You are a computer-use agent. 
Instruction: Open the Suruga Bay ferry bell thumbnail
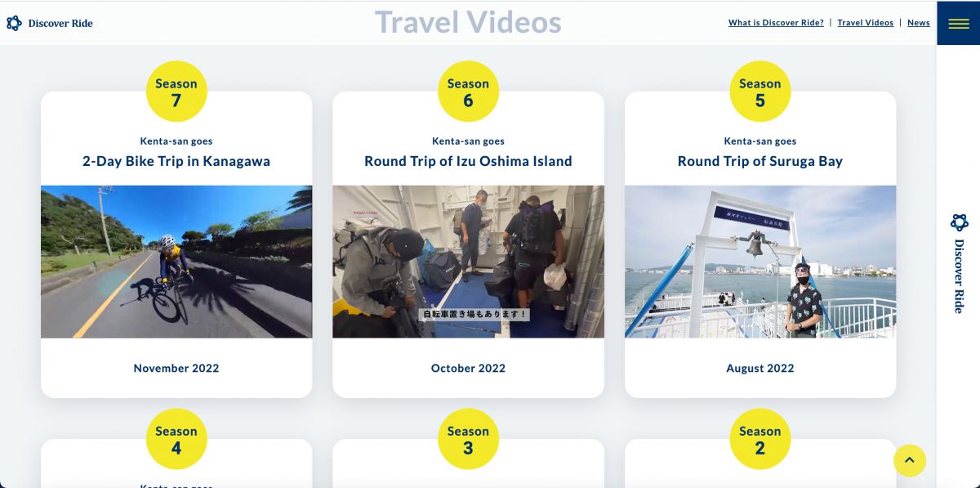tap(760, 262)
